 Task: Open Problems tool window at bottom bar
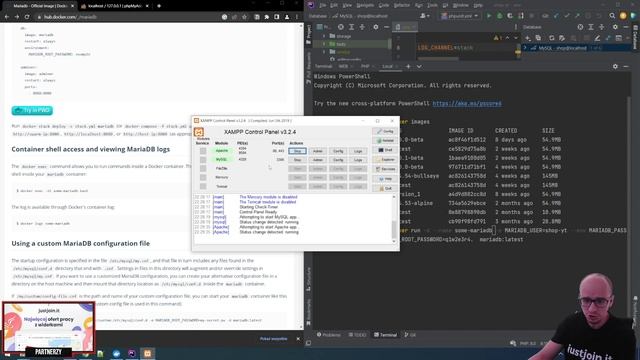point(329,335)
